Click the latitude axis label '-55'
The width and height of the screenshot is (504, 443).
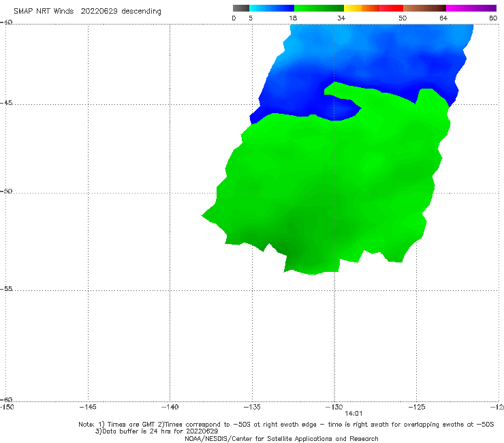tap(6, 288)
